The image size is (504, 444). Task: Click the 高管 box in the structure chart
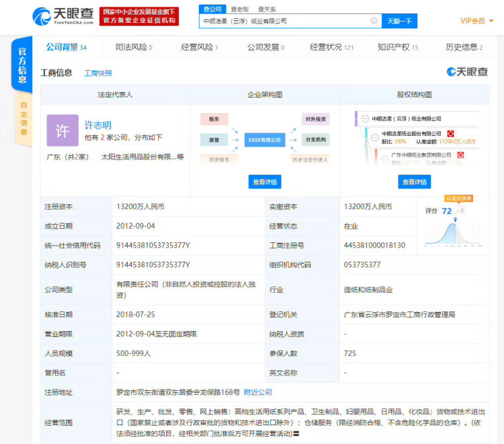click(x=214, y=140)
